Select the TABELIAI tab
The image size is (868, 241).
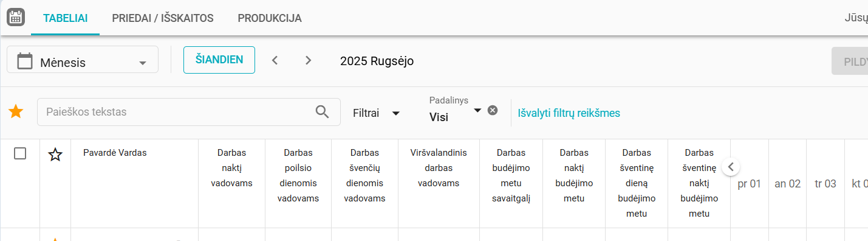(x=65, y=18)
